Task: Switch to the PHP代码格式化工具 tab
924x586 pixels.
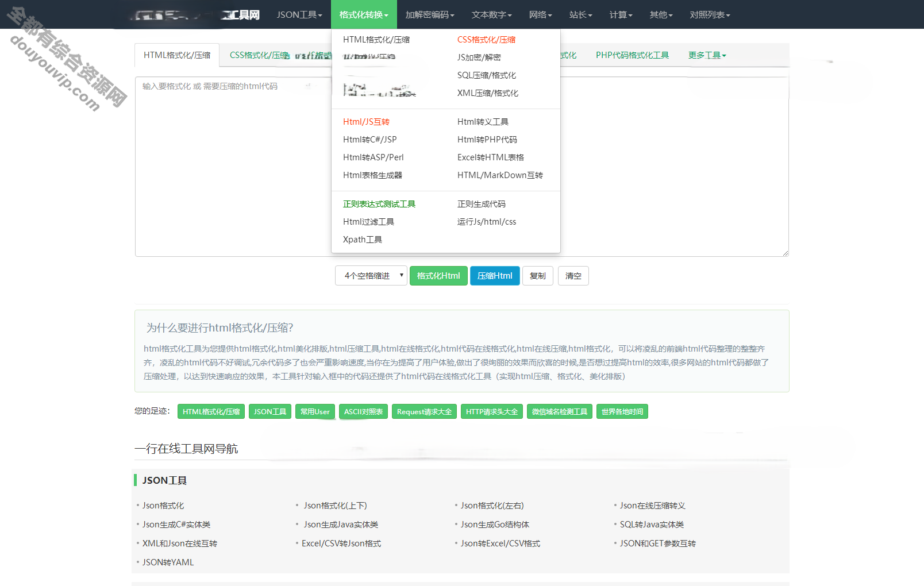Action: click(x=632, y=55)
